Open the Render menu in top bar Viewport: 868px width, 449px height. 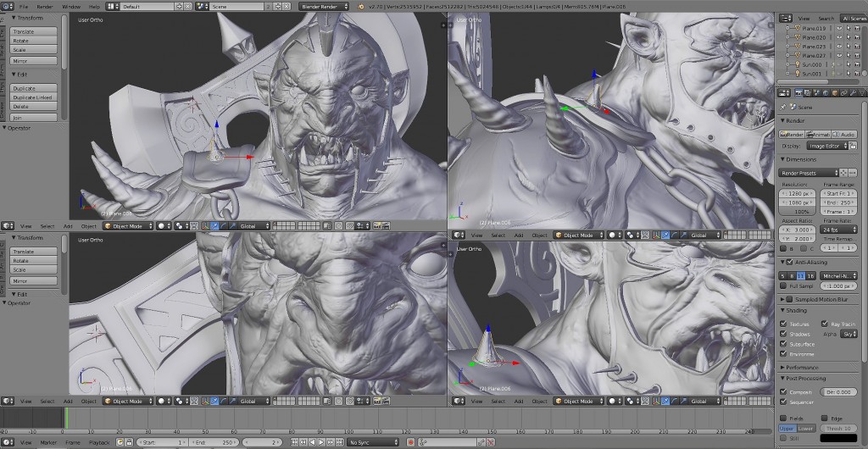pyautogui.click(x=45, y=7)
